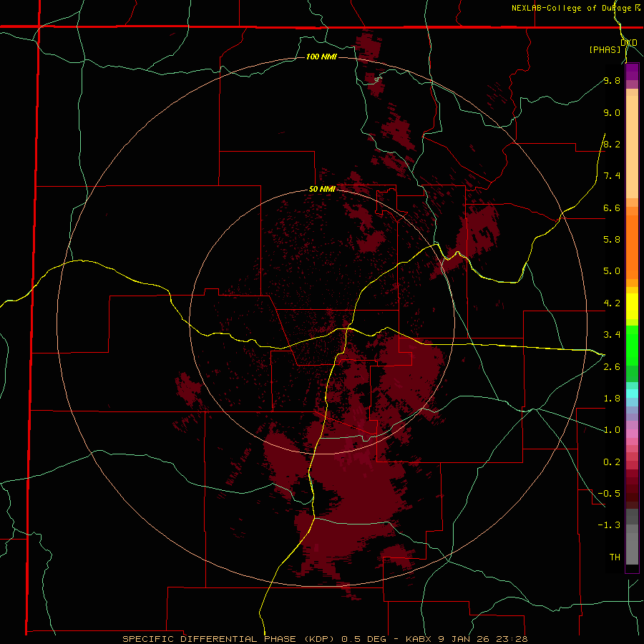Click the yellow band of the color bar

pos(632,306)
